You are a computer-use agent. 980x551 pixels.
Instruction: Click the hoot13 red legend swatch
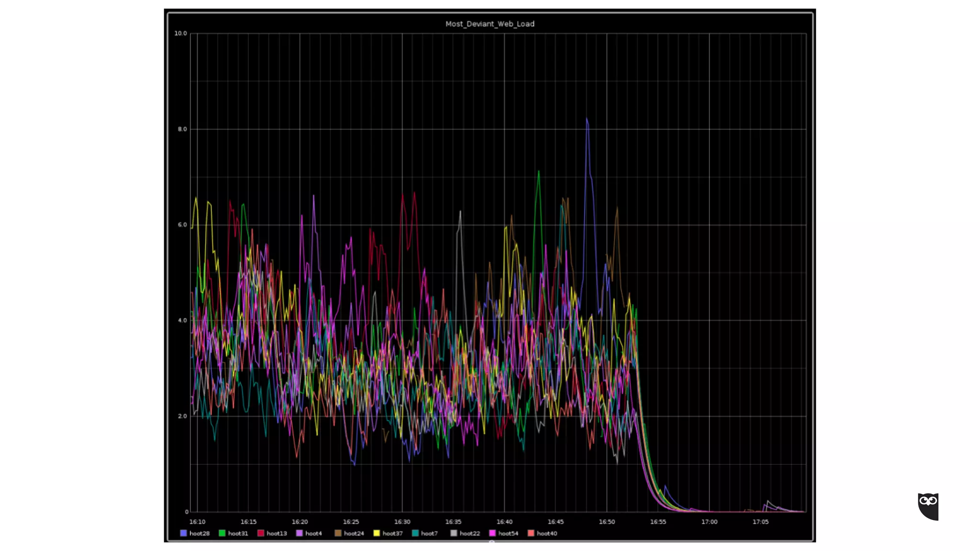[x=261, y=533]
